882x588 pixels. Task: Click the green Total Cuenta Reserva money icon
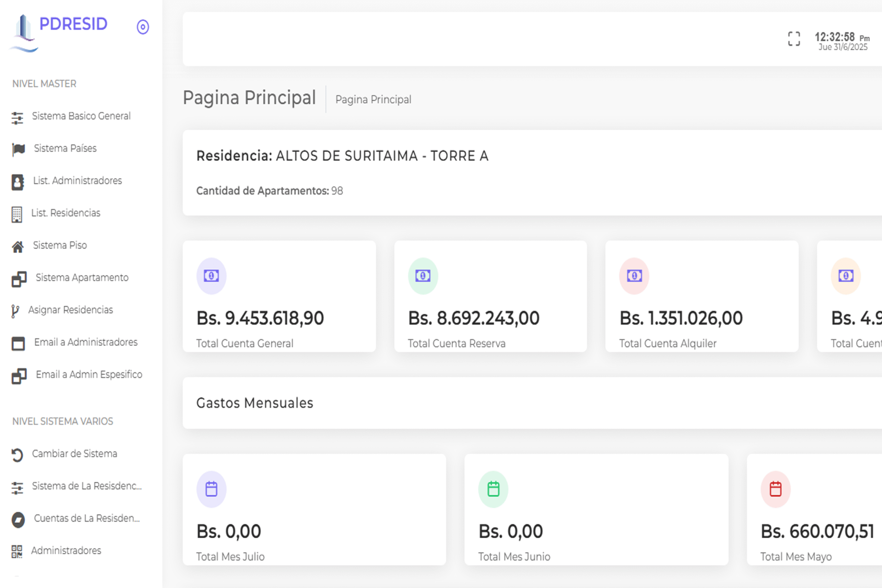pos(423,276)
